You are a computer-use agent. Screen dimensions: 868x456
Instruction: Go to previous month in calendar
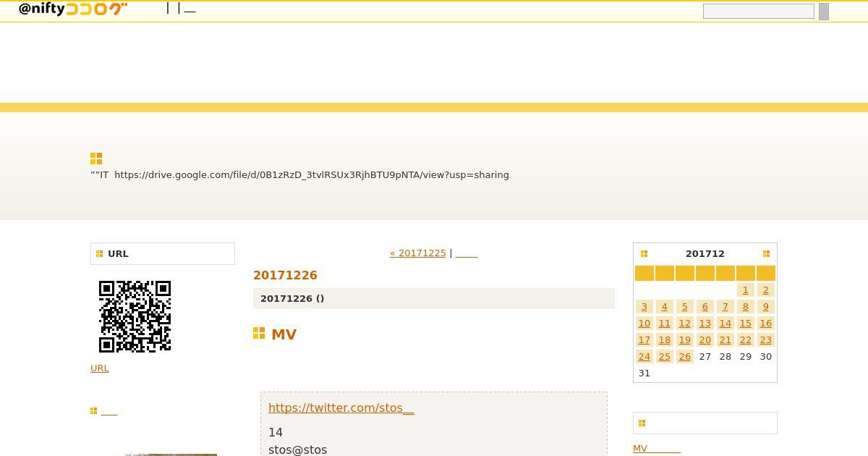pyautogui.click(x=644, y=253)
